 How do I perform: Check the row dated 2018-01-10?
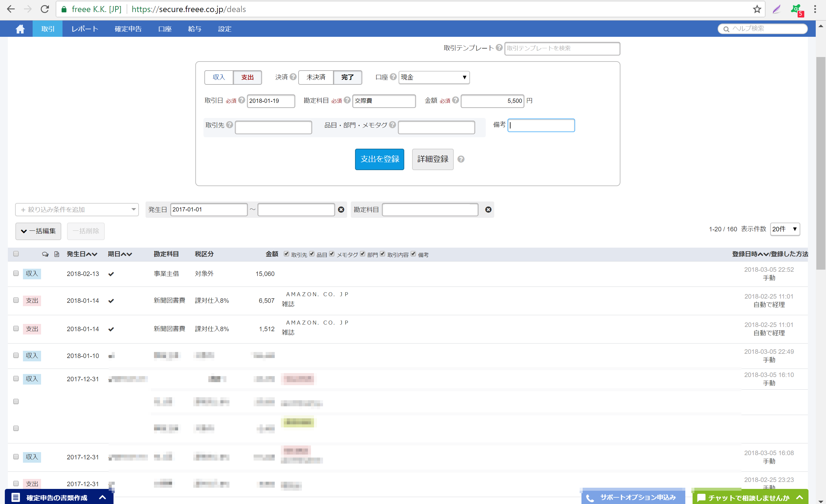point(16,355)
